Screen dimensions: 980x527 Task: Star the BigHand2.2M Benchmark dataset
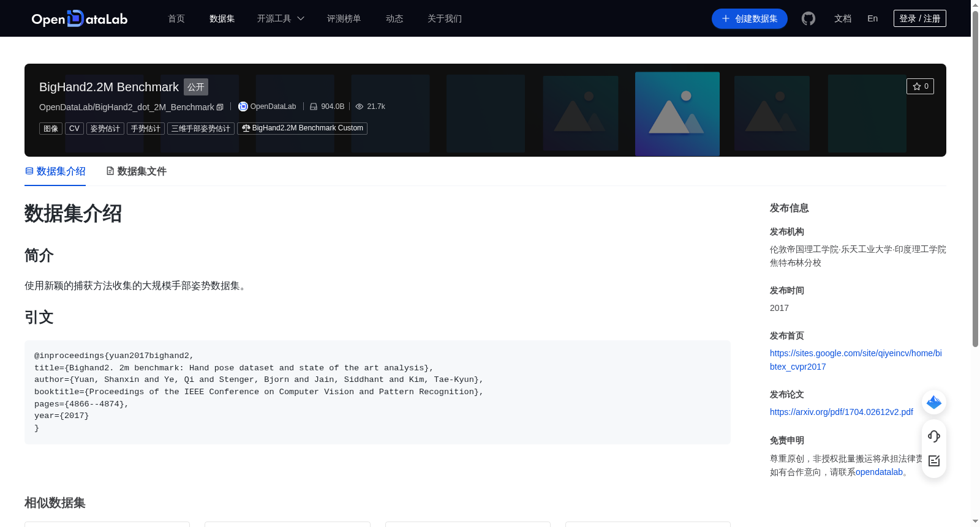(920, 86)
